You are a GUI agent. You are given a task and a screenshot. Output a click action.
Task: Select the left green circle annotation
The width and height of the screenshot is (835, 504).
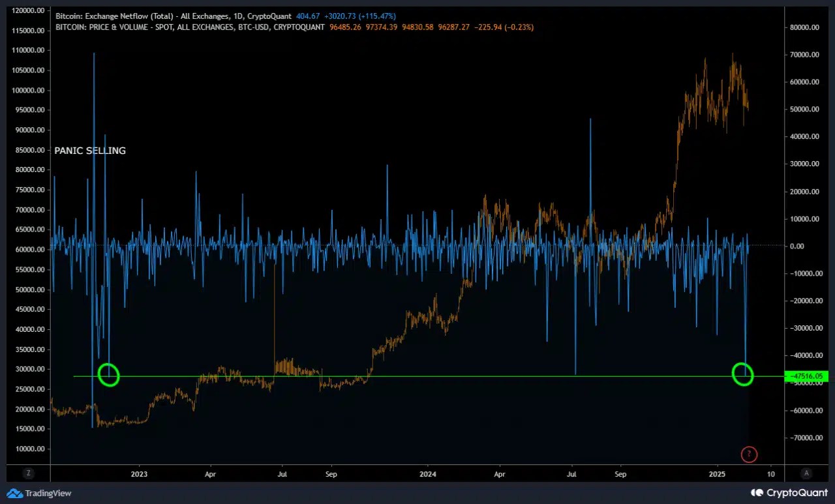pyautogui.click(x=108, y=374)
